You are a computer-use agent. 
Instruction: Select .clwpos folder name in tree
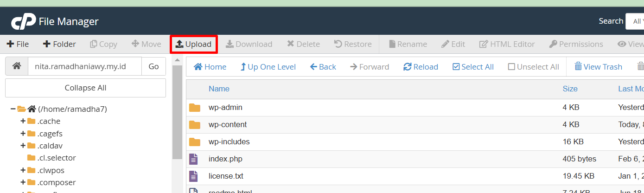click(x=50, y=170)
